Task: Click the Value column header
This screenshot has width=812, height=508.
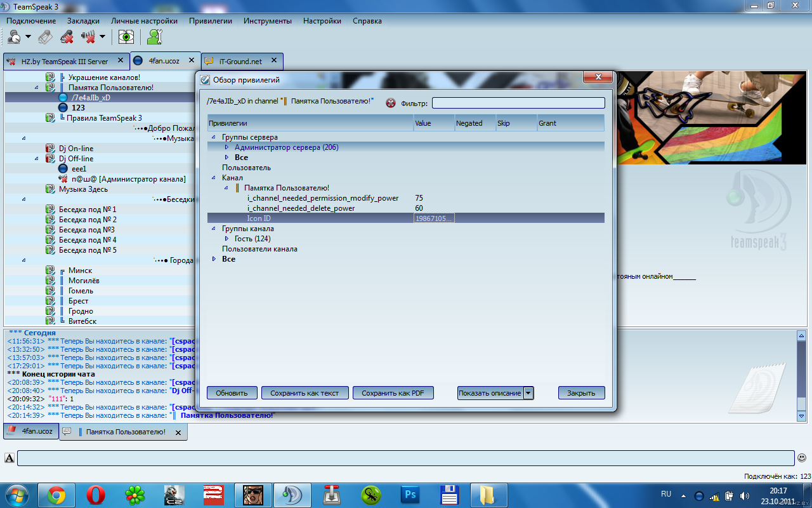Action: pos(434,123)
